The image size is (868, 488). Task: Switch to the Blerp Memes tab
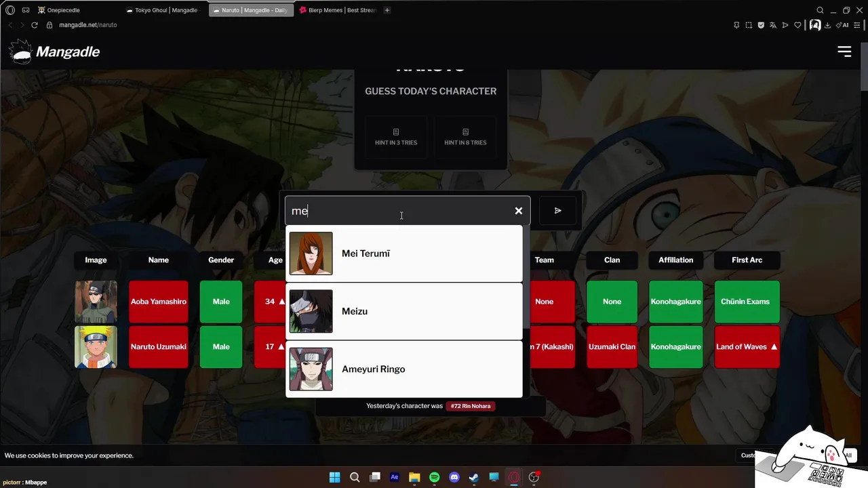(338, 10)
